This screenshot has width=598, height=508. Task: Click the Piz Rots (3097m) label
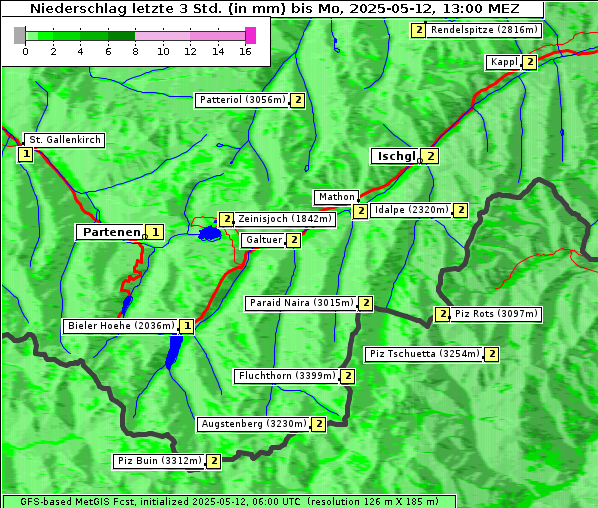click(x=496, y=314)
